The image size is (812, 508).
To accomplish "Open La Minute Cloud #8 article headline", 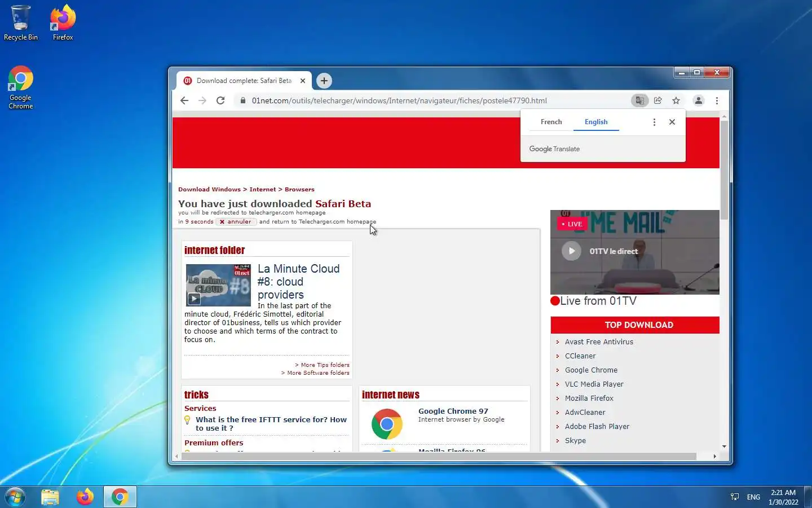I will (298, 282).
